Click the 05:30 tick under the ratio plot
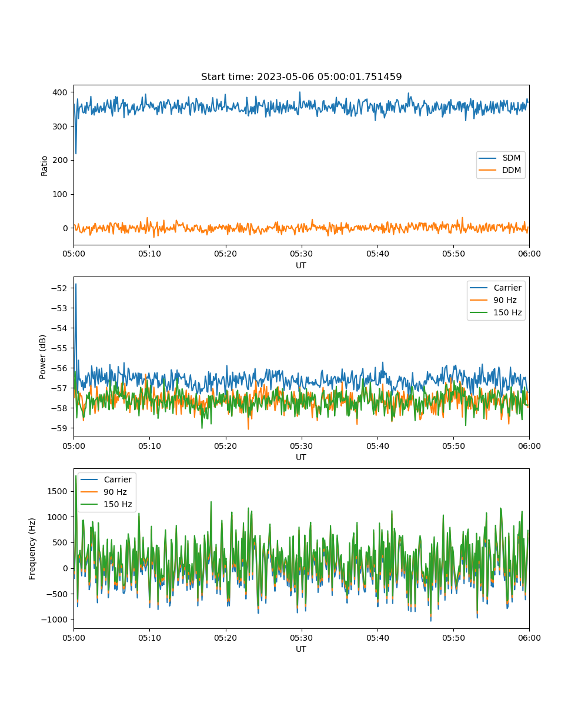Viewport: 588px width, 706px height. pyautogui.click(x=301, y=254)
